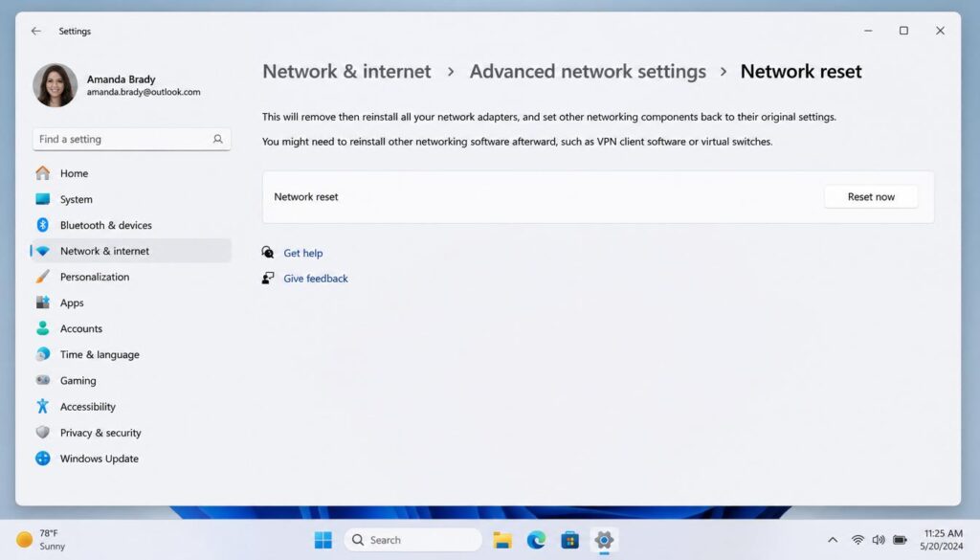
Task: Minimize the Settings window
Action: point(868,31)
